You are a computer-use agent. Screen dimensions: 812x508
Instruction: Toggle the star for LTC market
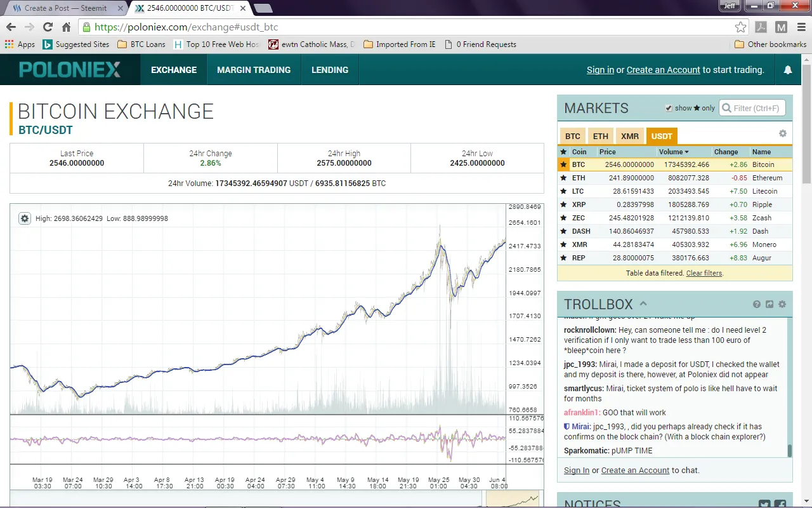click(x=563, y=191)
